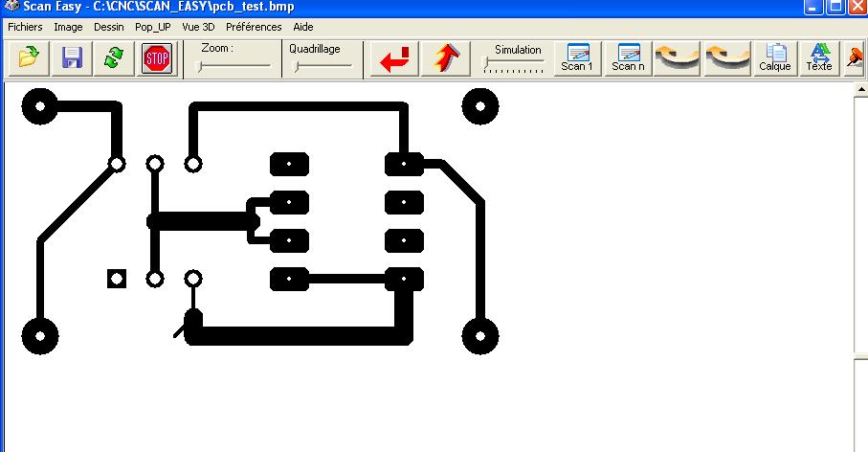
Task: Save with the floppy disk icon
Action: point(72,57)
